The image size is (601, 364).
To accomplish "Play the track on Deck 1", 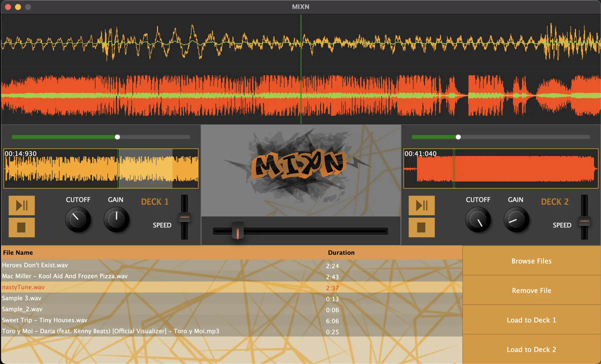I will [x=21, y=205].
